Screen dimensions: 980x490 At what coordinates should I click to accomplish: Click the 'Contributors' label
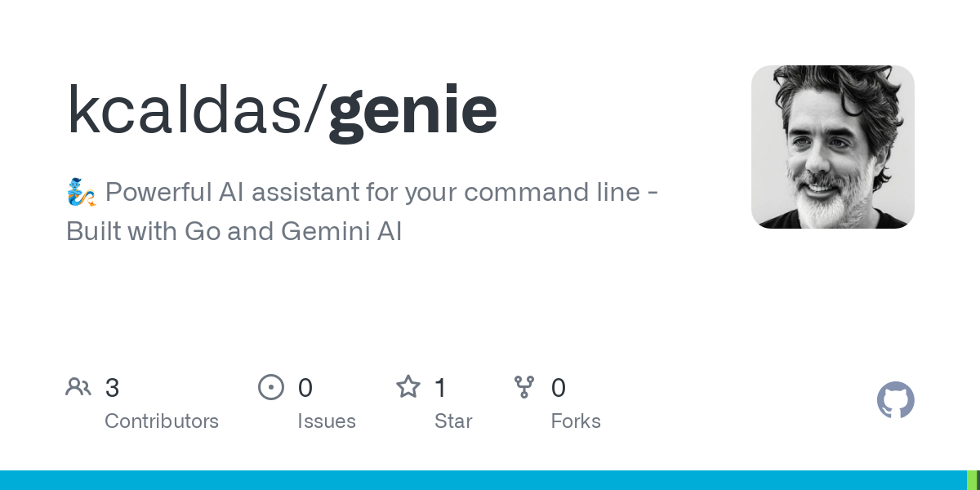coord(162,421)
